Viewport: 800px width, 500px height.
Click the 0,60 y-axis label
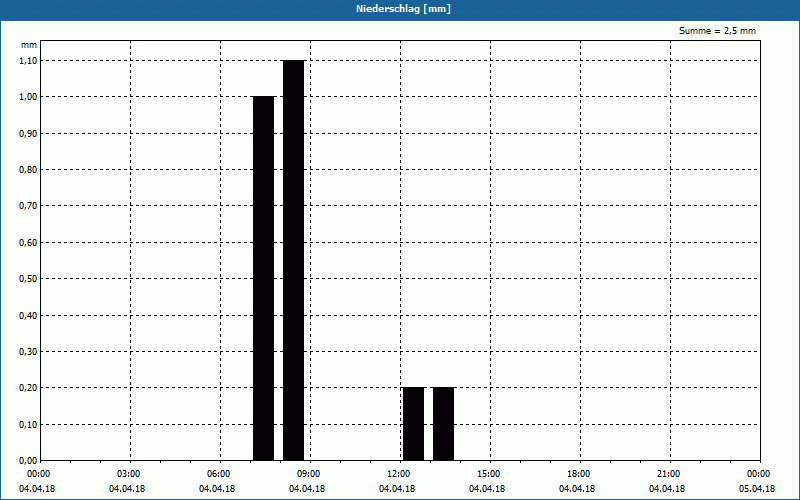pyautogui.click(x=28, y=243)
